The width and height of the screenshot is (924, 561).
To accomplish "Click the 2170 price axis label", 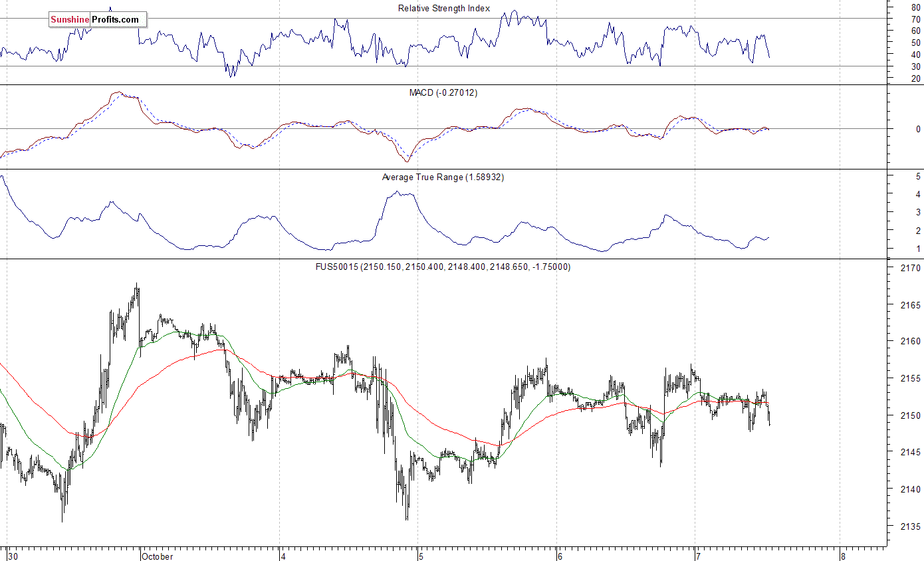I will click(911, 268).
